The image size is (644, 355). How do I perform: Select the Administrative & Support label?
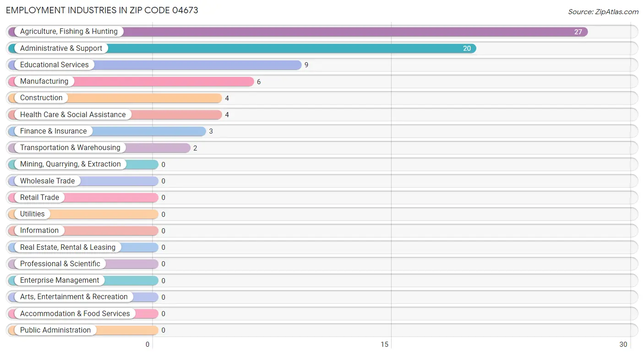(61, 48)
